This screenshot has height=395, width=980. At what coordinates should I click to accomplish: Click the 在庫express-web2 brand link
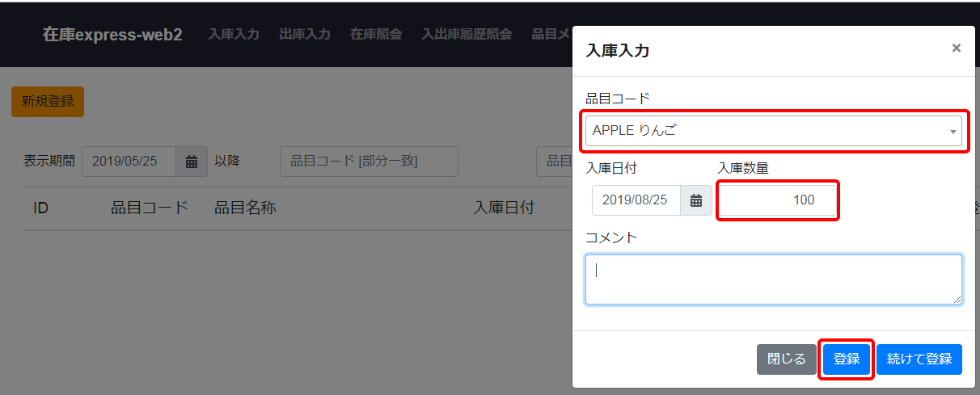(112, 35)
